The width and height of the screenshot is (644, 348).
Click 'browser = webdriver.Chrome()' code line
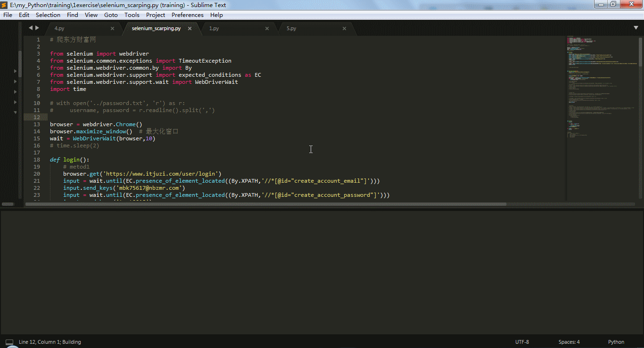(x=96, y=124)
